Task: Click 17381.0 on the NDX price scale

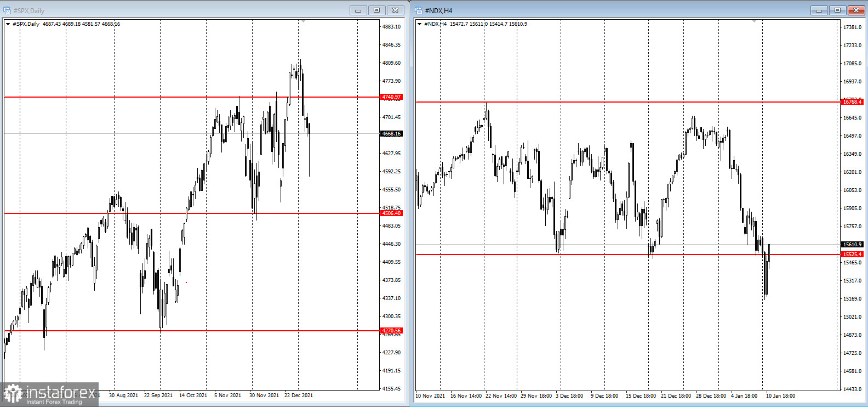Action: click(852, 27)
